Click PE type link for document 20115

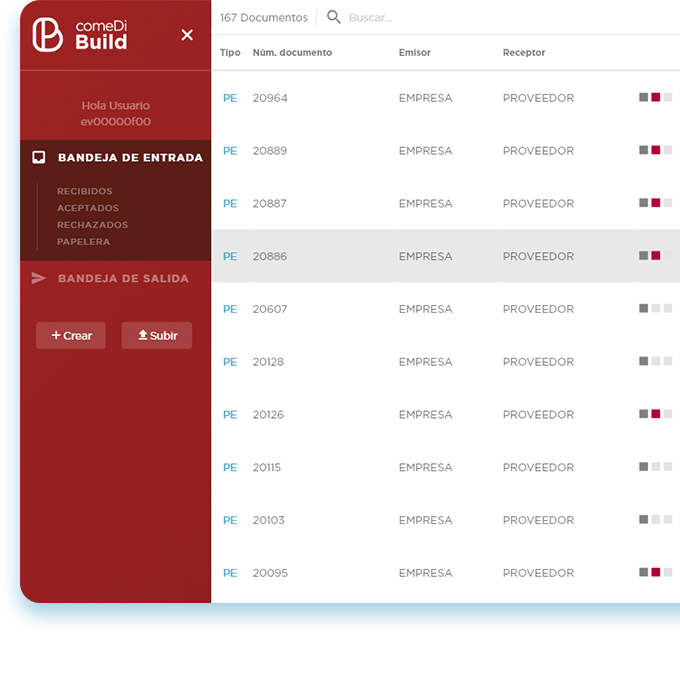pyautogui.click(x=230, y=468)
